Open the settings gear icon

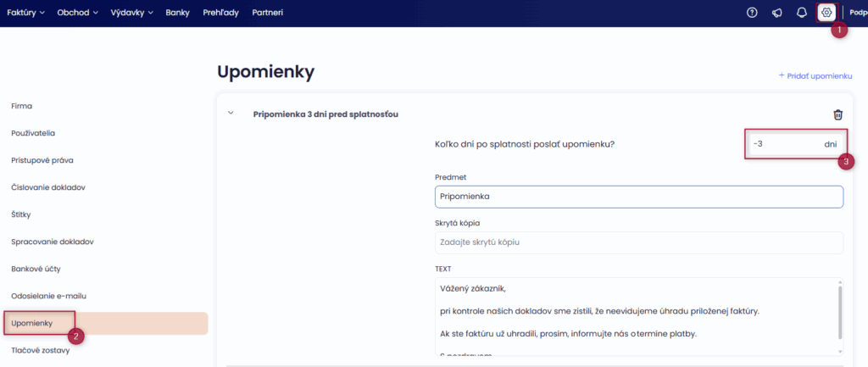tap(826, 13)
